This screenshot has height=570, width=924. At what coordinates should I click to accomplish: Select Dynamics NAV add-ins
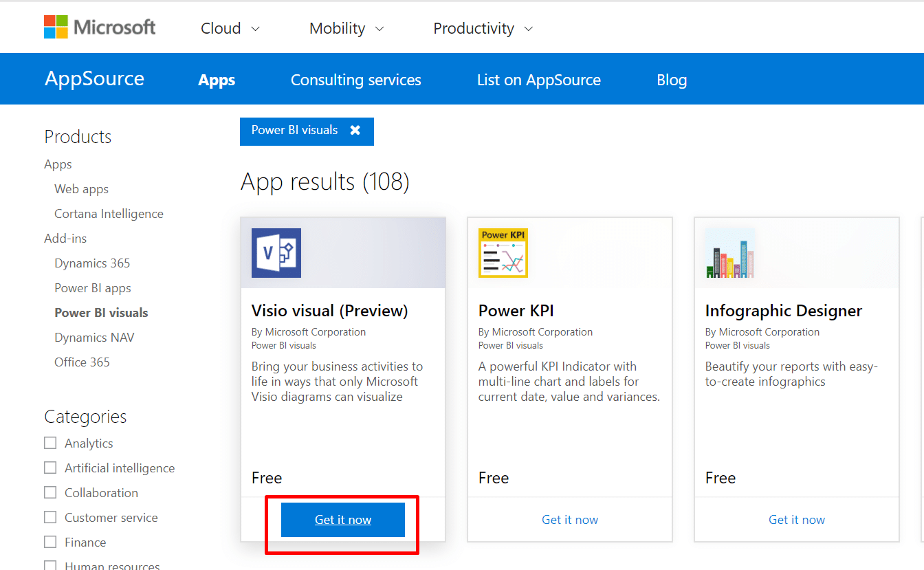[95, 338]
